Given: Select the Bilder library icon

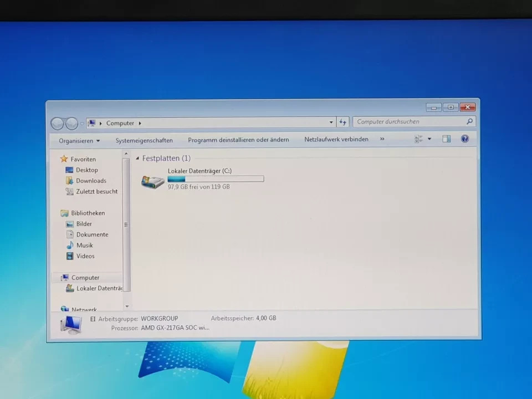Looking at the screenshot, I should [x=69, y=223].
